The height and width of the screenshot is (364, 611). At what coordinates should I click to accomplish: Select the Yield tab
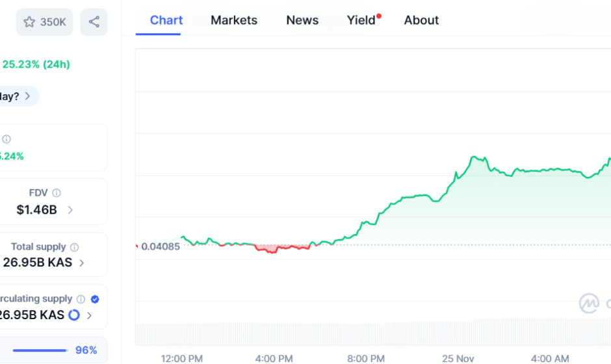tap(361, 20)
